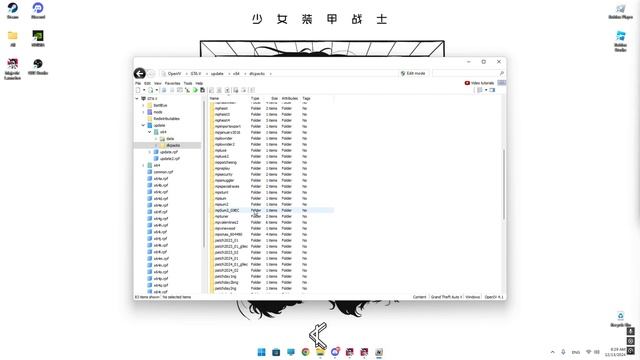
Task: Open the Edit menu
Action: (147, 83)
